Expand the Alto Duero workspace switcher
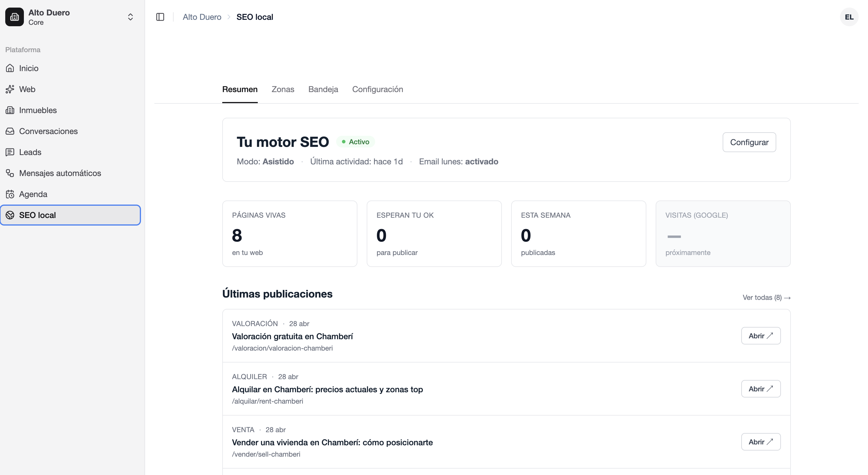 click(130, 17)
